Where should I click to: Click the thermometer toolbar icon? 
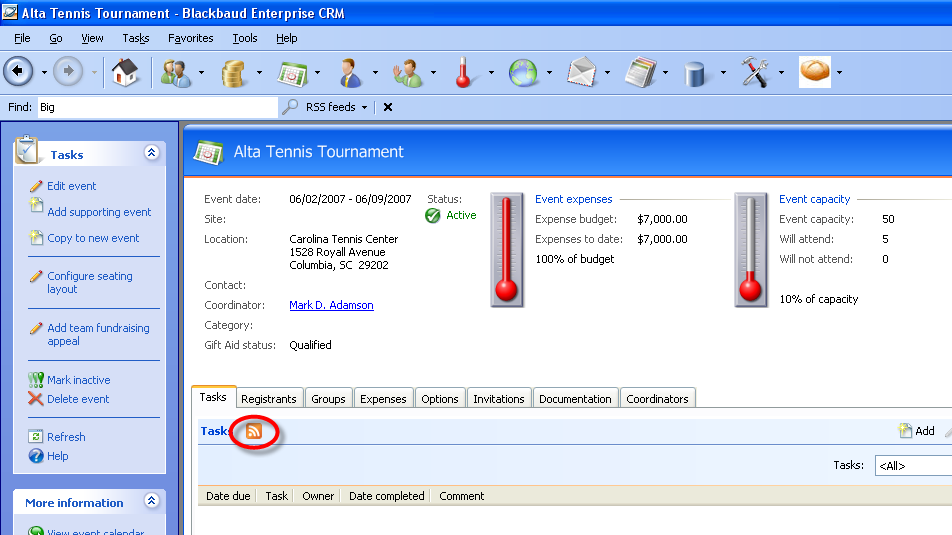tap(463, 72)
